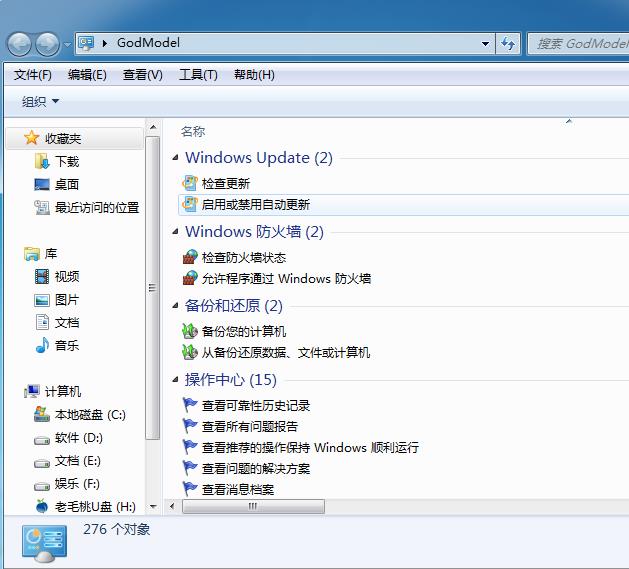Open 允许程序通过 Windows 防火墙
Image resolution: width=629 pixels, height=569 pixels.
(x=286, y=278)
